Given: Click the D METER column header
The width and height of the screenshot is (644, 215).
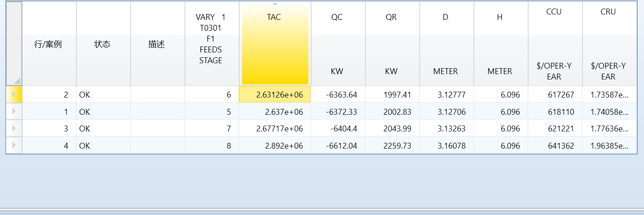Looking at the screenshot, I should click(446, 43).
